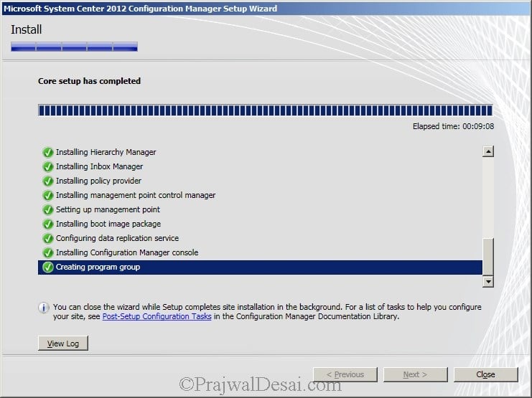The image size is (532, 398).
Task: Click the blue information icon near the note
Action: point(43,308)
